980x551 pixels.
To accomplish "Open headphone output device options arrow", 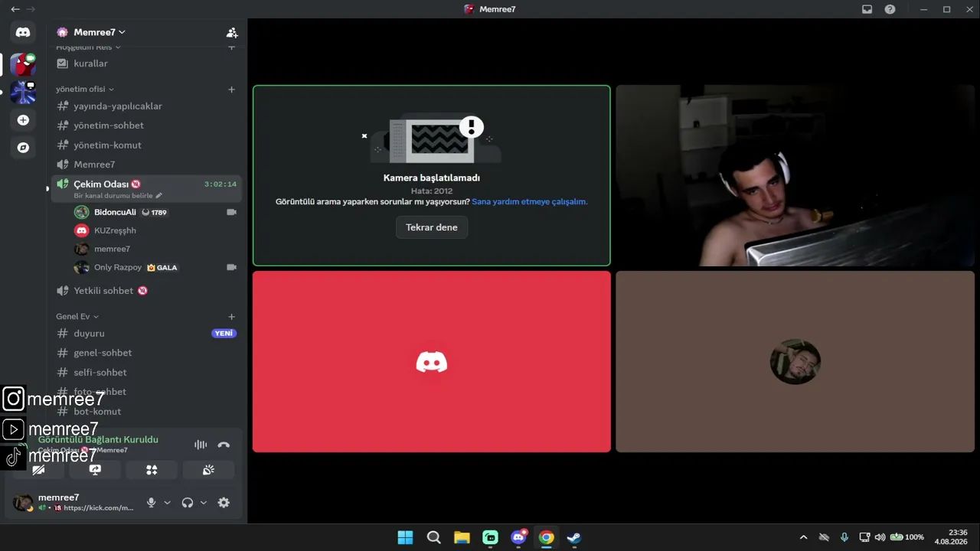I will [x=204, y=503].
